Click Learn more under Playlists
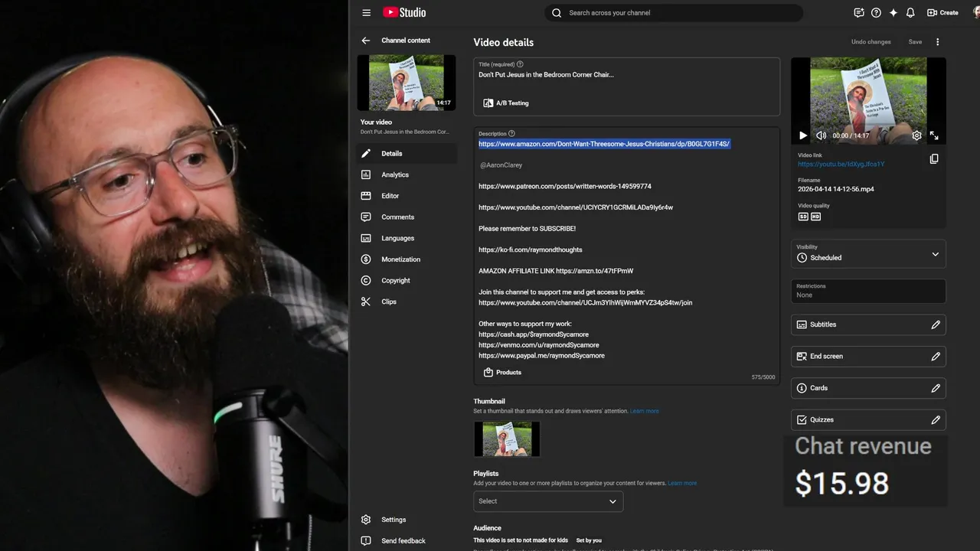The image size is (980, 551). [682, 484]
